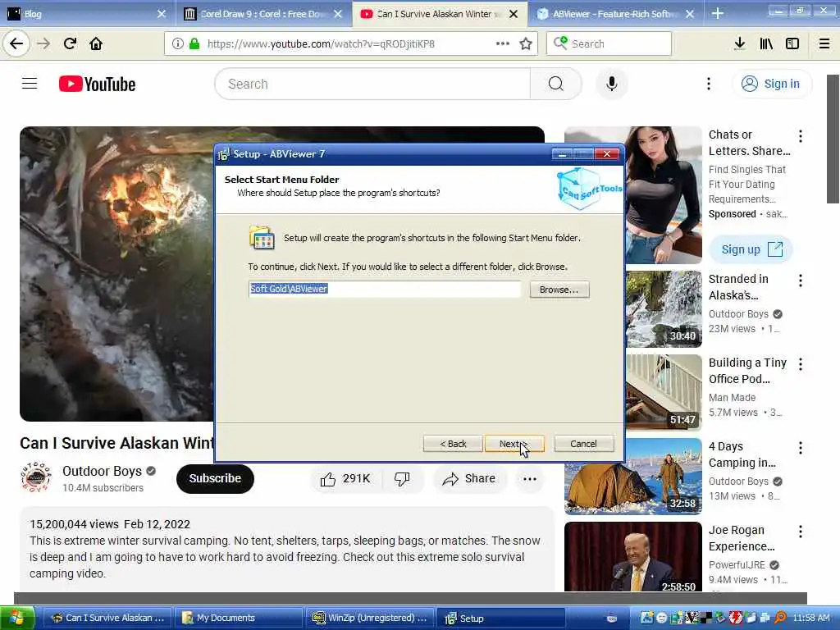
Task: Open YouTube settings three-dot menu
Action: click(x=708, y=84)
